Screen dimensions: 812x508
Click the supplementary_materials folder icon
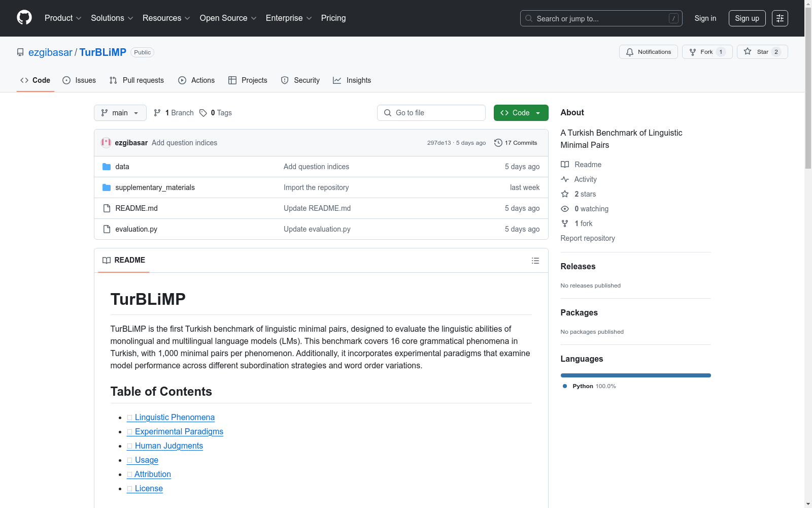click(107, 187)
